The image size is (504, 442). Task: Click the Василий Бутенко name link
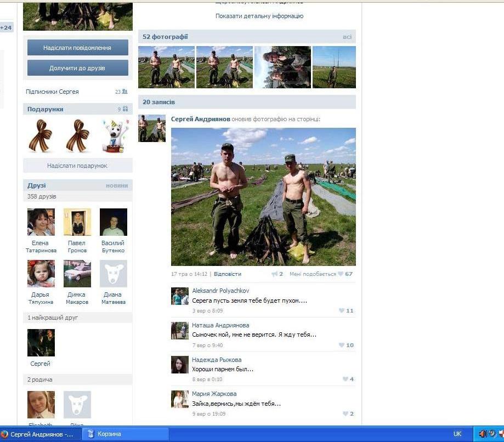[x=113, y=247]
